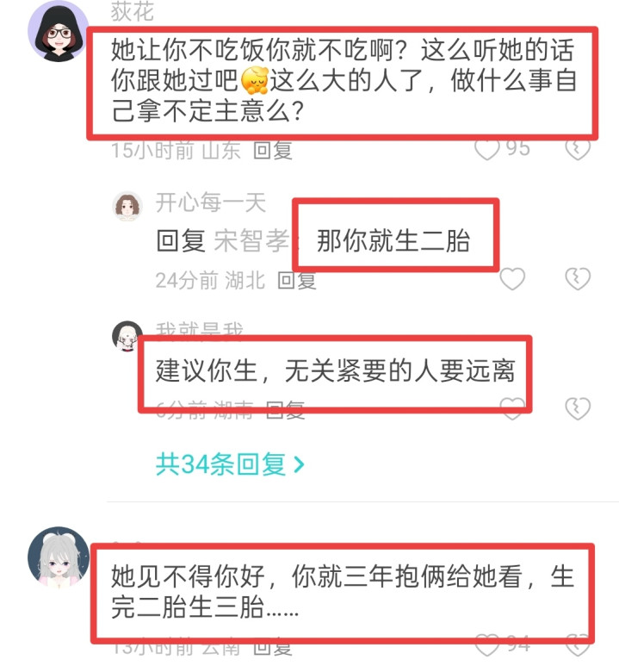Like the reply from 我就是我
The width and height of the screenshot is (619, 672).
[512, 408]
